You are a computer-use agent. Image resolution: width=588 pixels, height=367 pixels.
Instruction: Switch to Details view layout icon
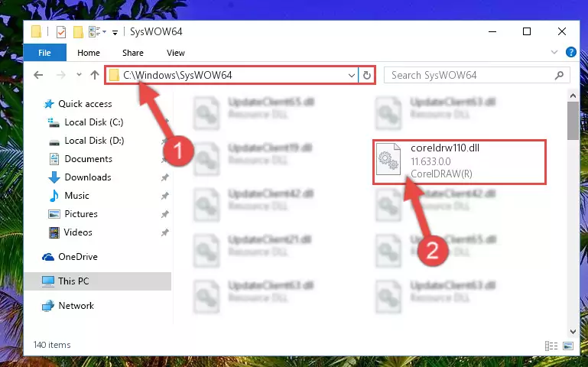(x=551, y=346)
